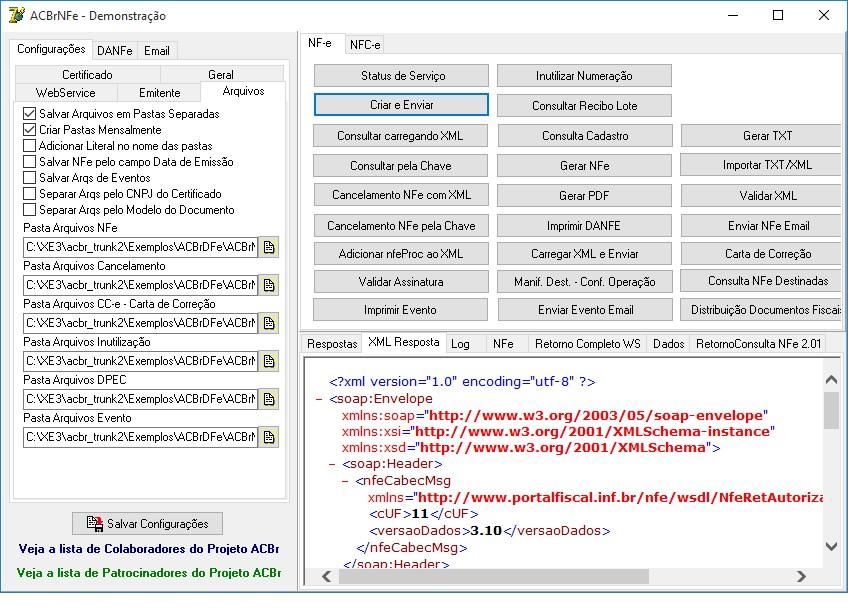Image resolution: width=848 pixels, height=616 pixels.
Task: Collapse the soap:Envelope XML node
Action: [x=319, y=399]
